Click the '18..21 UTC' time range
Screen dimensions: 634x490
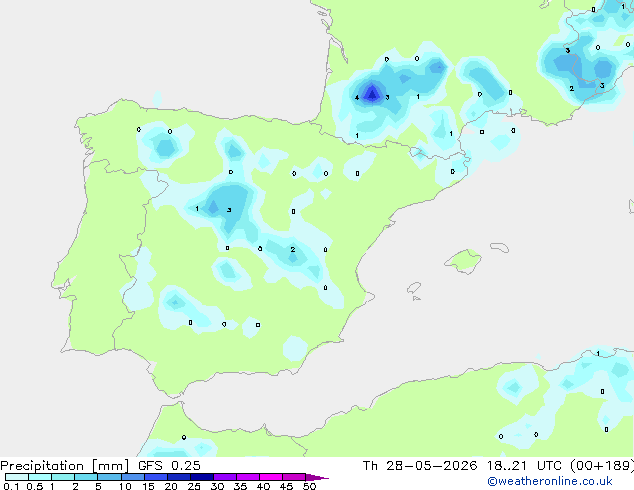click(524, 466)
